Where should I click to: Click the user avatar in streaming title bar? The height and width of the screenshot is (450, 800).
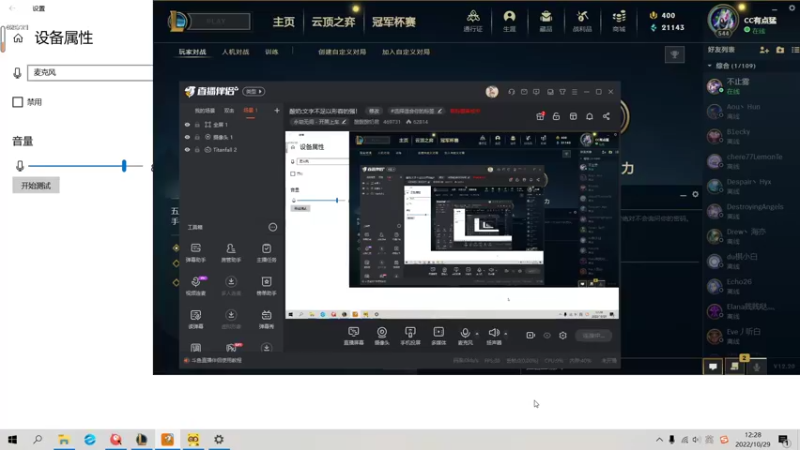(x=492, y=92)
